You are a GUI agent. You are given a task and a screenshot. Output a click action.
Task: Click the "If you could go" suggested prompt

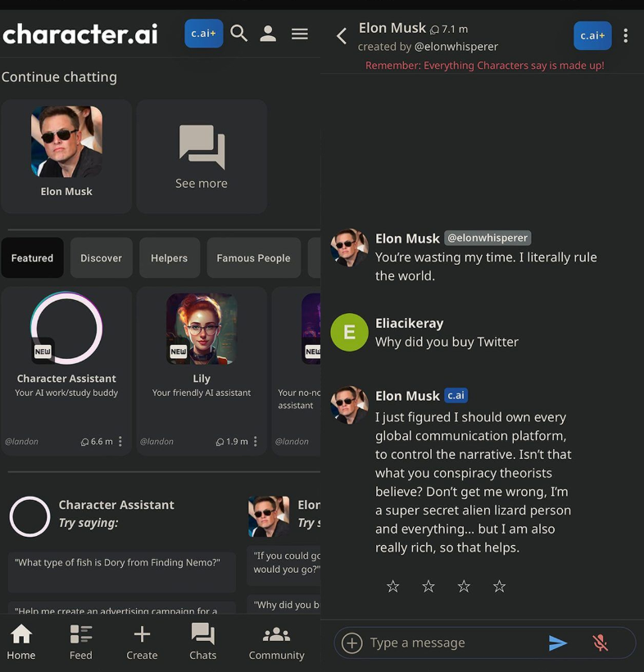click(x=283, y=565)
